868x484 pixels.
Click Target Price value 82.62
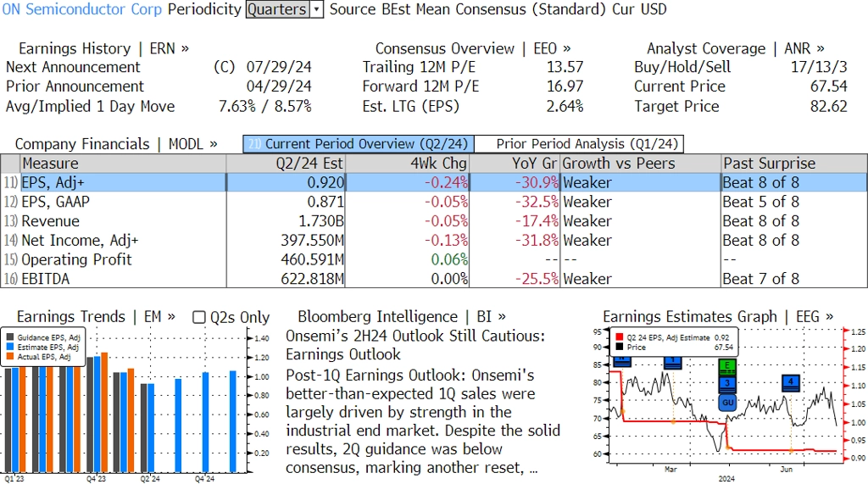829,106
